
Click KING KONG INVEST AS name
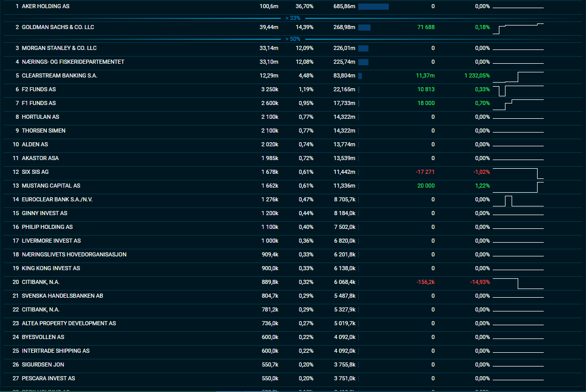pos(51,269)
